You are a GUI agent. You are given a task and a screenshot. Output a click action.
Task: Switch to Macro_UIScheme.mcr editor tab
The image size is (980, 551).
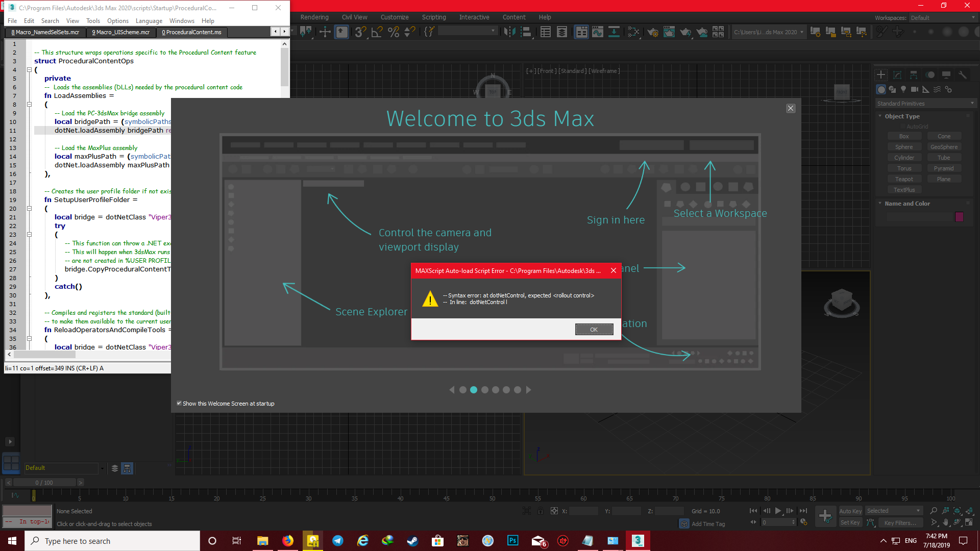click(x=121, y=32)
